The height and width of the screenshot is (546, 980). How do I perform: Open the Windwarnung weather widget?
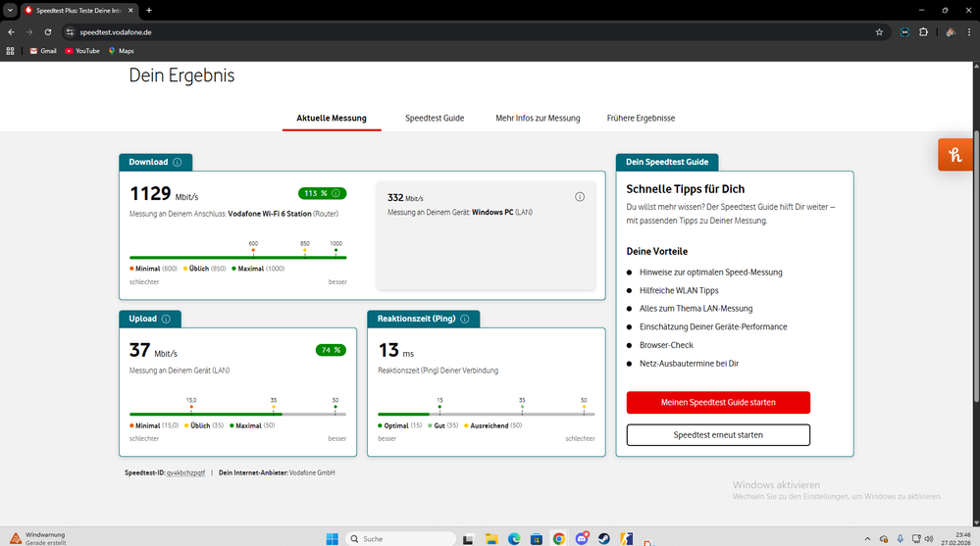click(x=37, y=538)
